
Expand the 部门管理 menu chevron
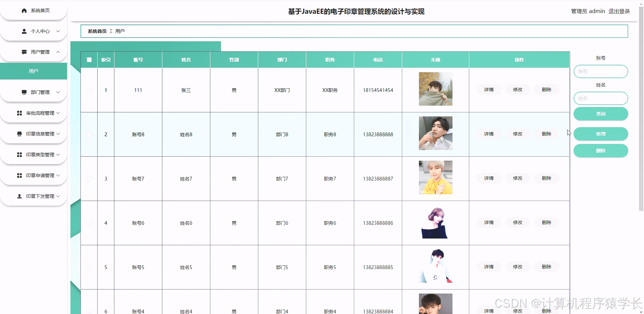coord(58,92)
